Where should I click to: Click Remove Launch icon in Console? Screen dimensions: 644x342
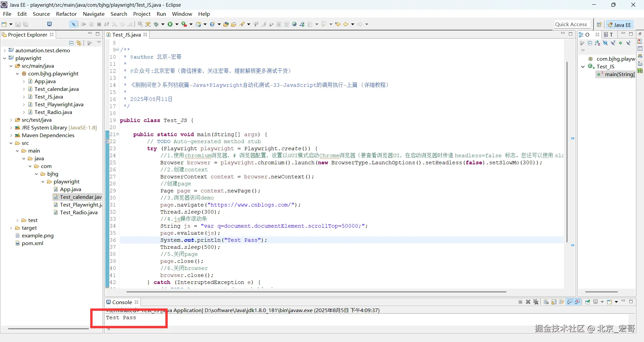[x=528, y=302]
